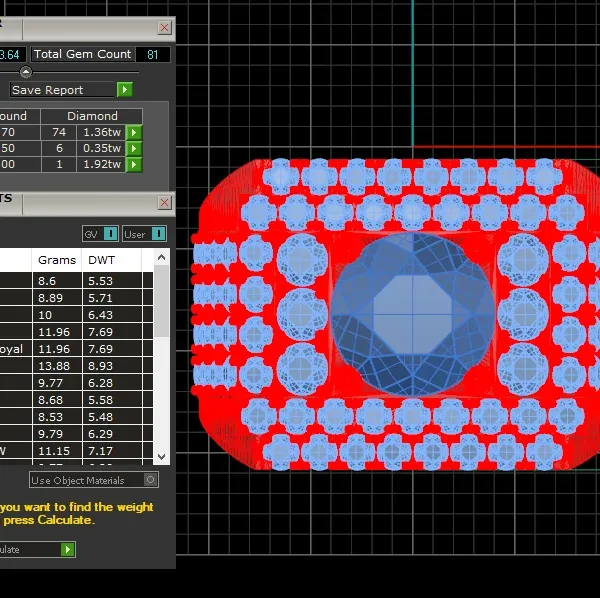Click the weights list scroll down arrow
This screenshot has height=598, width=600.
click(x=161, y=456)
